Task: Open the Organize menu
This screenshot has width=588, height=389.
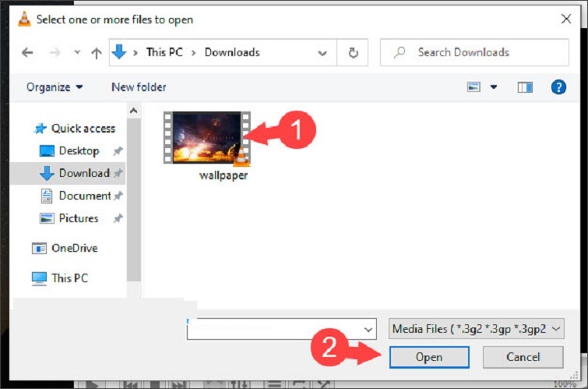Action: coord(55,87)
